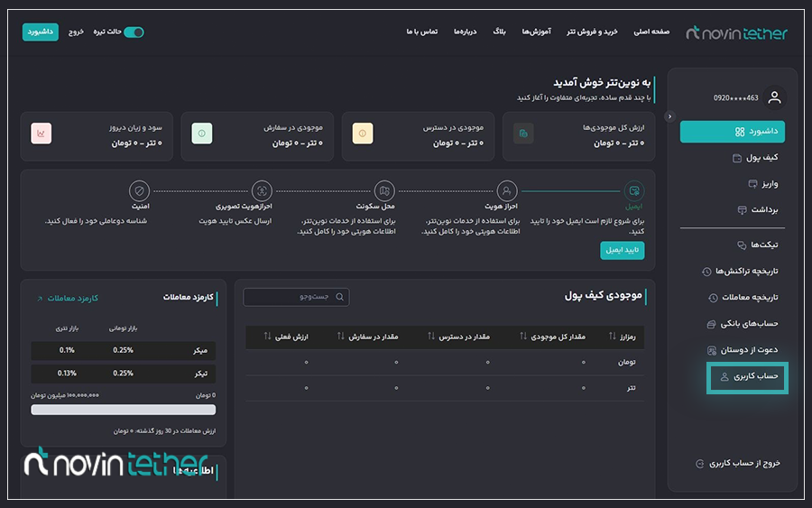
Task: Click the سود و زیان دیروز chart icon
Action: 42,134
